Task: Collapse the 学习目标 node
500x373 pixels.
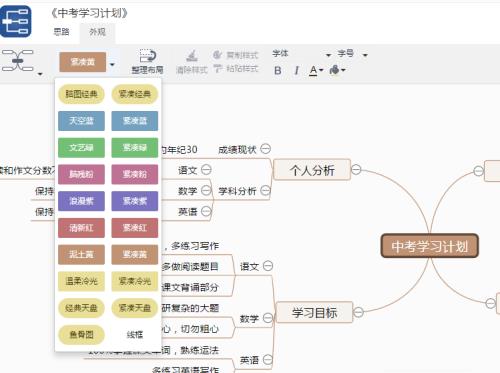Action: 358,312
